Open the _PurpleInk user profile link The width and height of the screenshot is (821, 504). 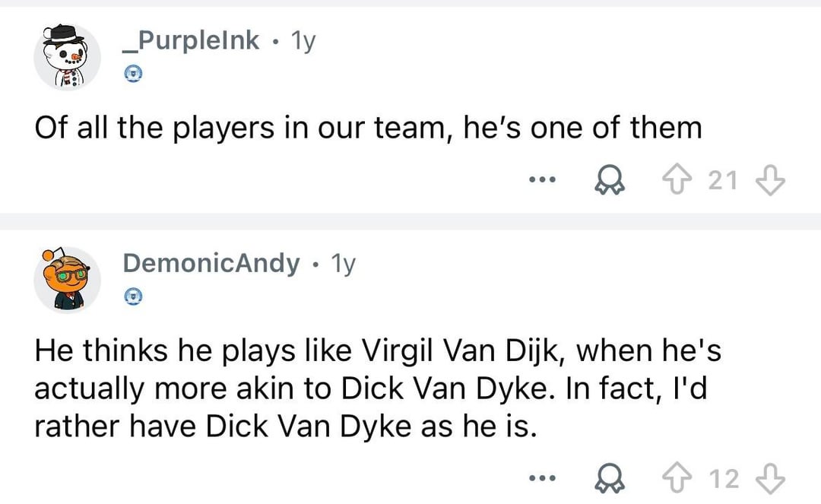pos(191,40)
